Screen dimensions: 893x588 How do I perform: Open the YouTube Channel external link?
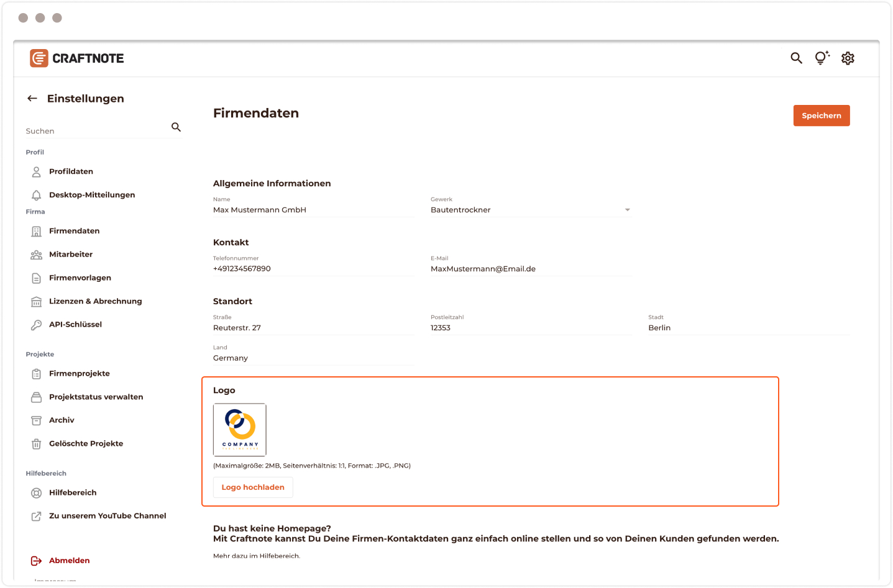pyautogui.click(x=107, y=516)
